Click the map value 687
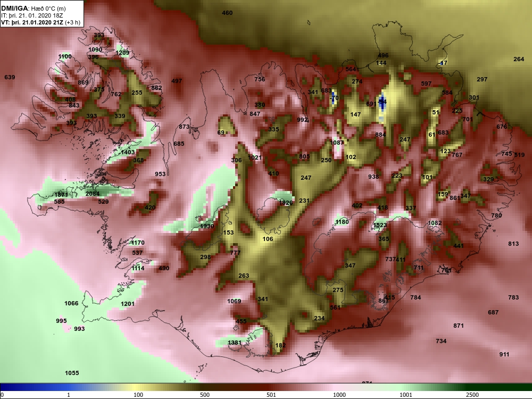The width and height of the screenshot is (532, 399). (x=493, y=312)
